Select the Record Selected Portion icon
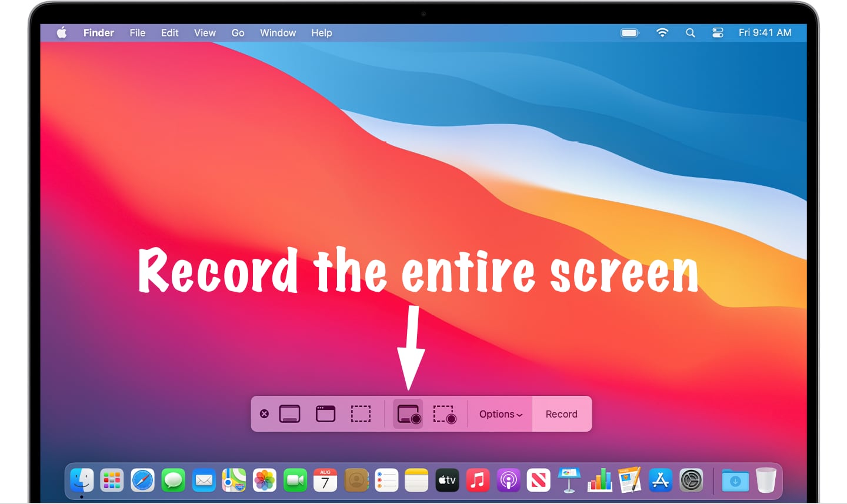847x504 pixels. click(443, 413)
